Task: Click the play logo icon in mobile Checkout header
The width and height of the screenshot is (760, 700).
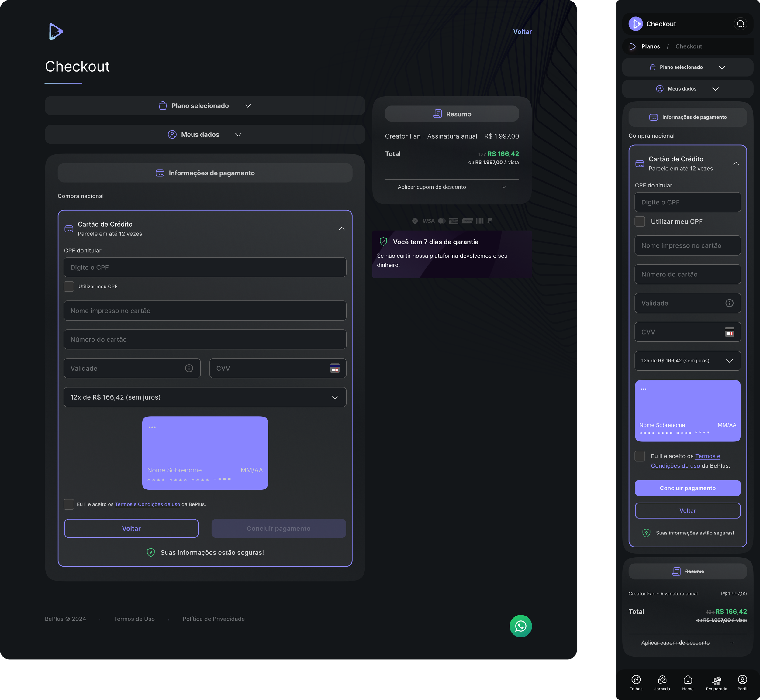Action: [636, 24]
